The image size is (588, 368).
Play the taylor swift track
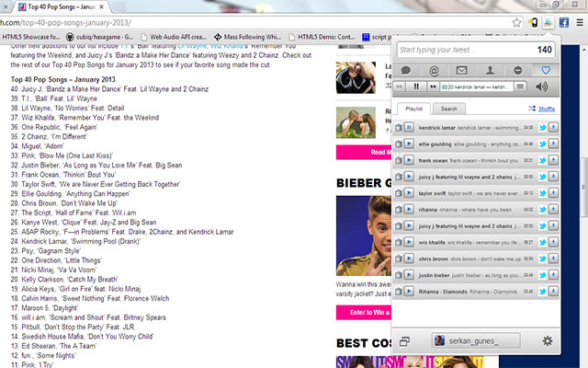(409, 193)
